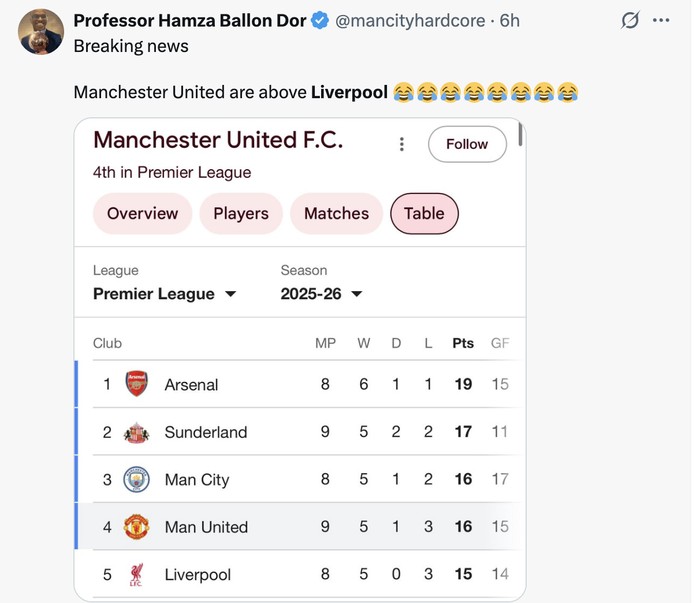Switch to the Players tab
The width and height of the screenshot is (700, 603).
click(x=241, y=213)
